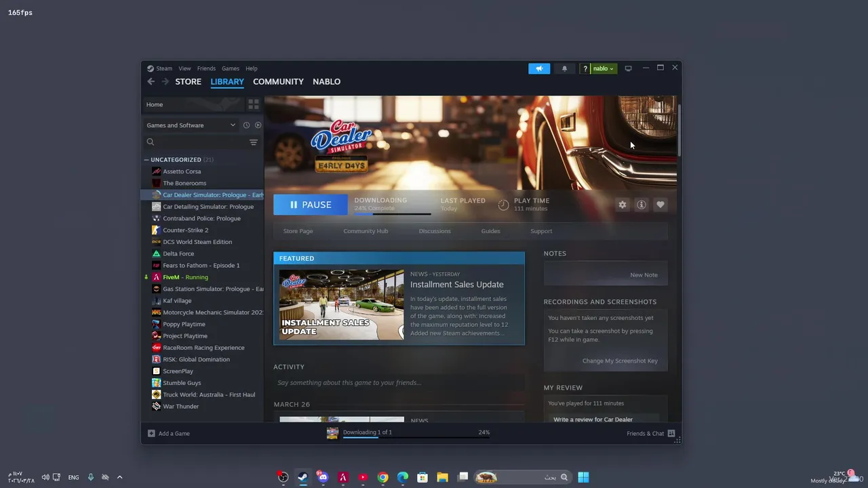Viewport: 868px width, 488px height.
Task: Open OBS Studio from taskbar
Action: pyautogui.click(x=283, y=477)
